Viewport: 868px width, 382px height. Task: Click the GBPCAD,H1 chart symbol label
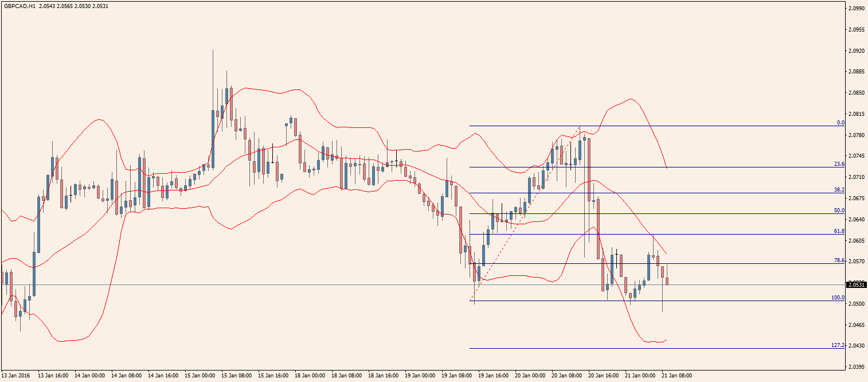pos(19,6)
